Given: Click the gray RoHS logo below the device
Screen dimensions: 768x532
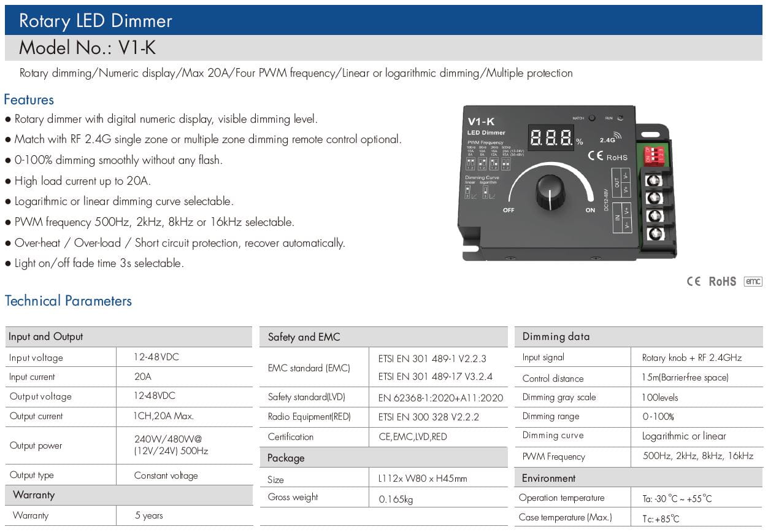Looking at the screenshot, I should point(722,282).
